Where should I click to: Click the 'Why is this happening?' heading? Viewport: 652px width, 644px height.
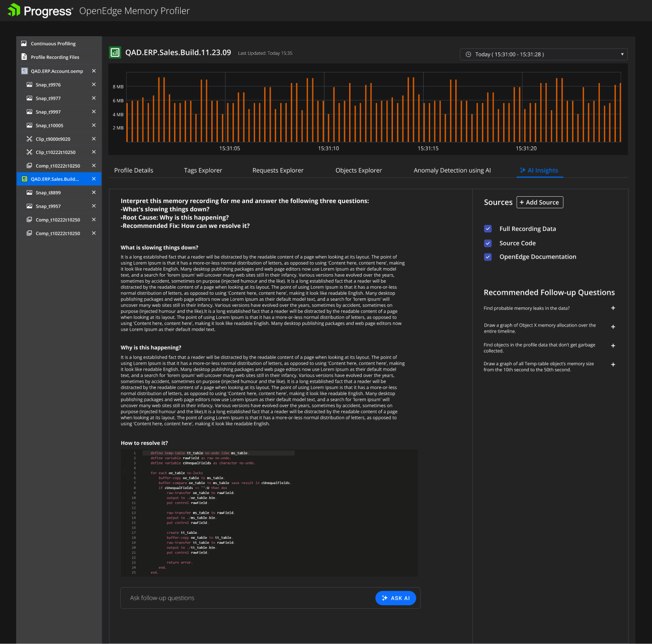[x=151, y=348]
